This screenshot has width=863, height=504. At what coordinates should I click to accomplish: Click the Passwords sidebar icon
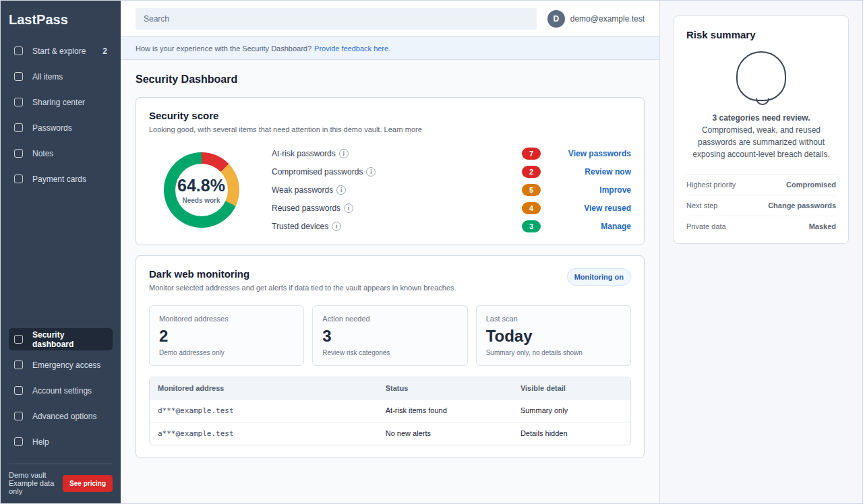pos(19,128)
